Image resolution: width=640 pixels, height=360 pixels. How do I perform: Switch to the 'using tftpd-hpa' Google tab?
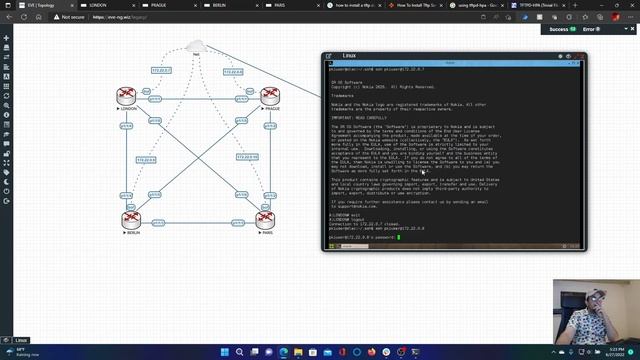tap(476, 5)
